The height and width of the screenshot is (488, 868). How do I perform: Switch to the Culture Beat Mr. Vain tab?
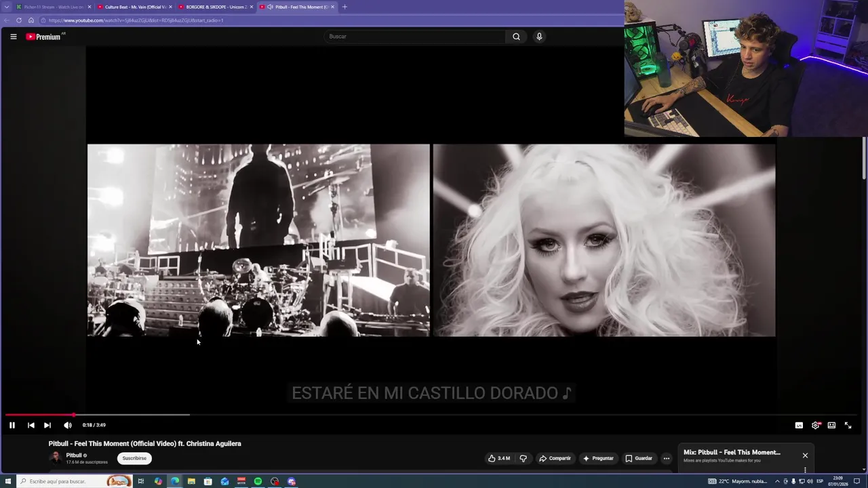click(x=134, y=7)
